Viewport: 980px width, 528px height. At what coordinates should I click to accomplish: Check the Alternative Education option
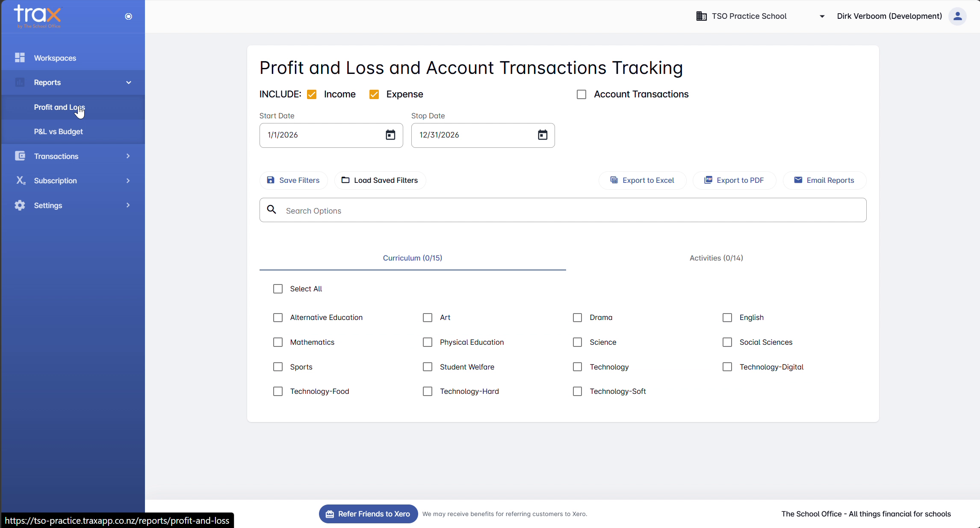pyautogui.click(x=278, y=317)
